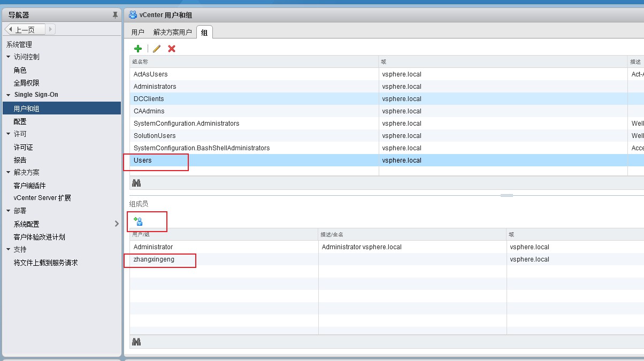Screen dimensions: 644x361
Task: Collapse the 访问控制 section
Action: (8, 57)
